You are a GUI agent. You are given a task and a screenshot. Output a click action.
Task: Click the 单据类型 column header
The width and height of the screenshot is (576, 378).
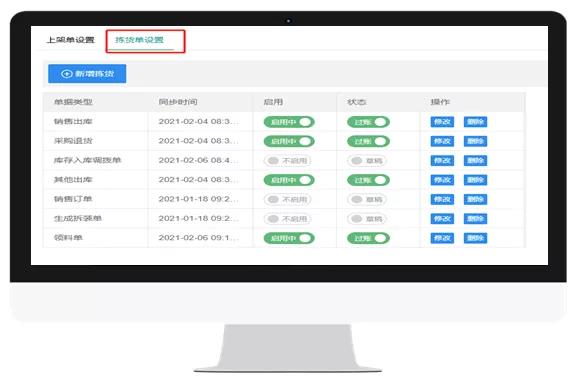click(73, 102)
